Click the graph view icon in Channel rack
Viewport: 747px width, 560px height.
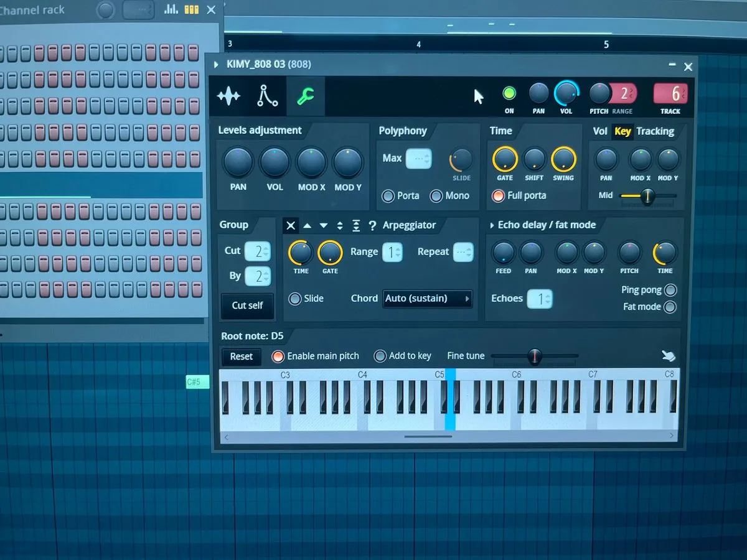coord(170,9)
